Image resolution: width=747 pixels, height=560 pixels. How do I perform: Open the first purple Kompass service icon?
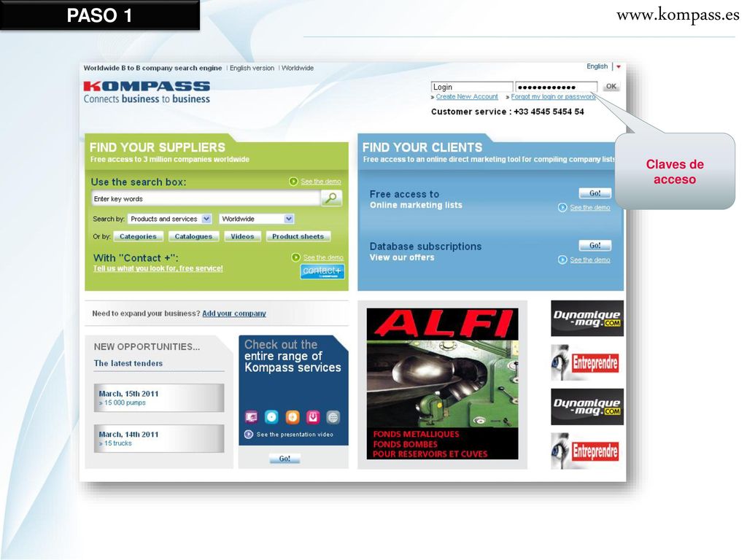coord(251,417)
